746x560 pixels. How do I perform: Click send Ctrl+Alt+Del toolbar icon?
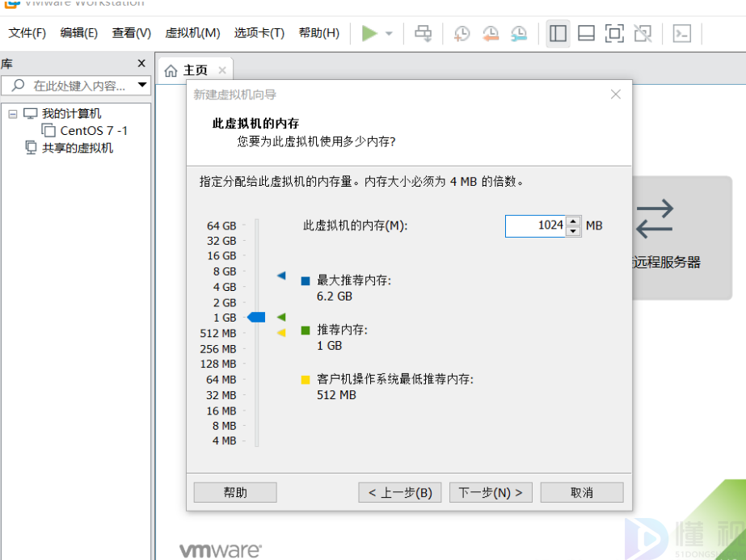click(423, 33)
